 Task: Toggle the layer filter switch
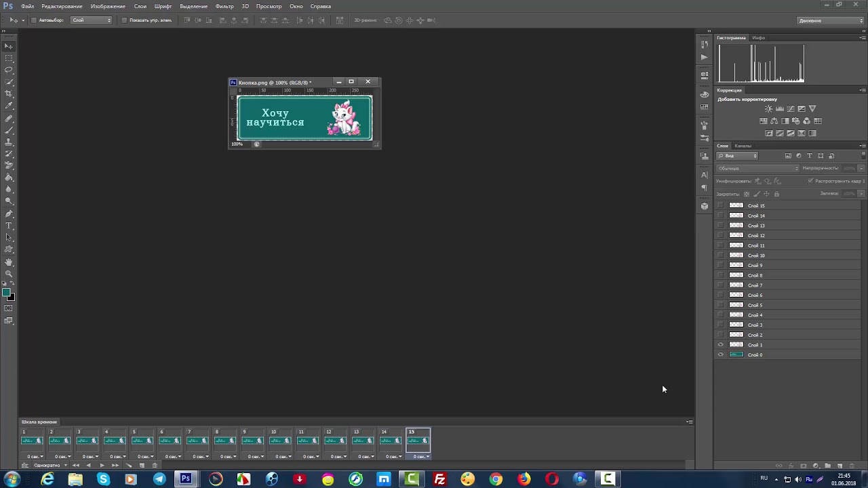point(863,156)
